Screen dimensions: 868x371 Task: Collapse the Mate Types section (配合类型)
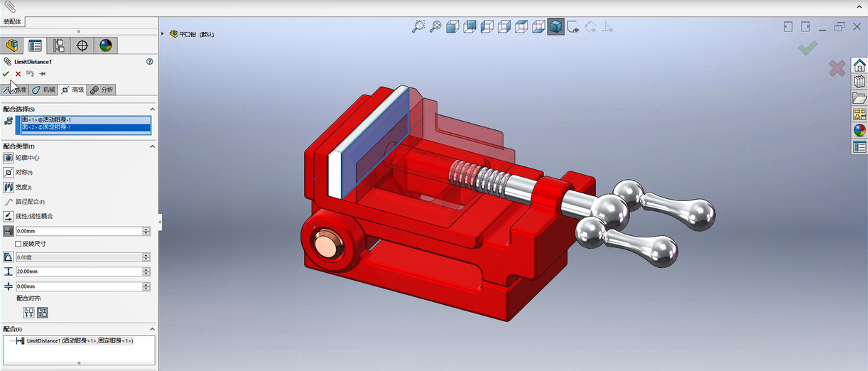tap(152, 146)
